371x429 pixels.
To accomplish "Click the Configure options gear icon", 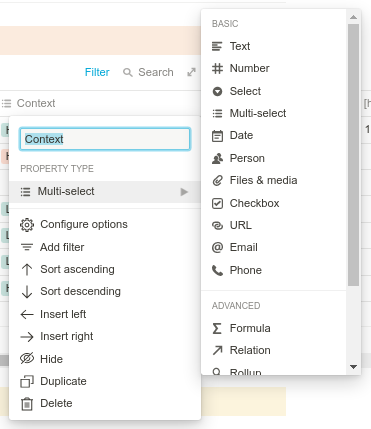I will point(27,225).
